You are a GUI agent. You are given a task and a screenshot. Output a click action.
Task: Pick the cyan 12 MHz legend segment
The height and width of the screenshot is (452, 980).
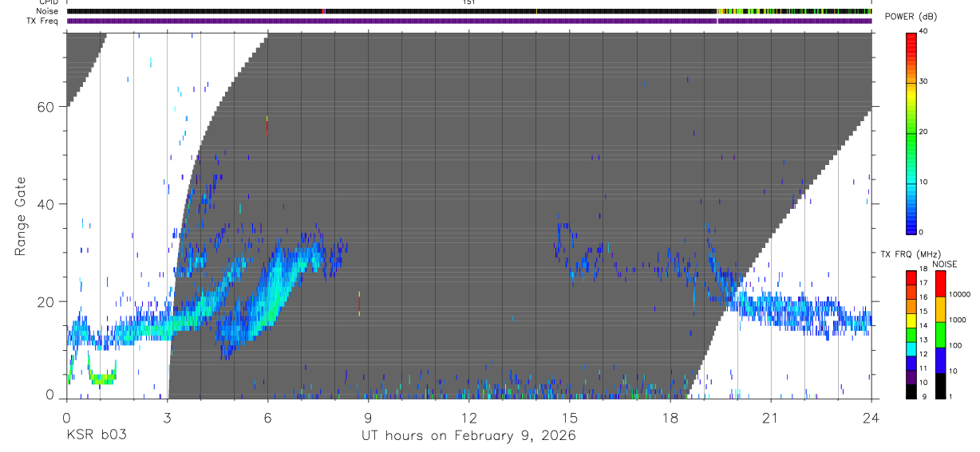[911, 348]
